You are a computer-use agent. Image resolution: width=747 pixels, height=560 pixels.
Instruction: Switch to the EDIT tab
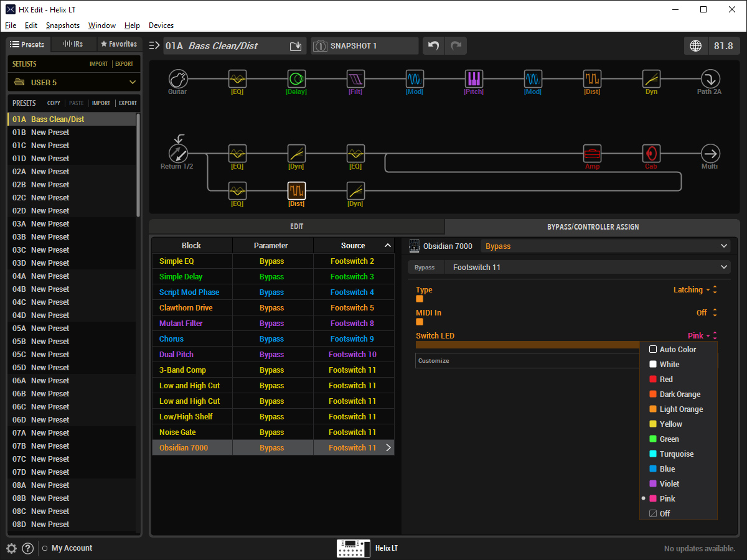pos(297,227)
